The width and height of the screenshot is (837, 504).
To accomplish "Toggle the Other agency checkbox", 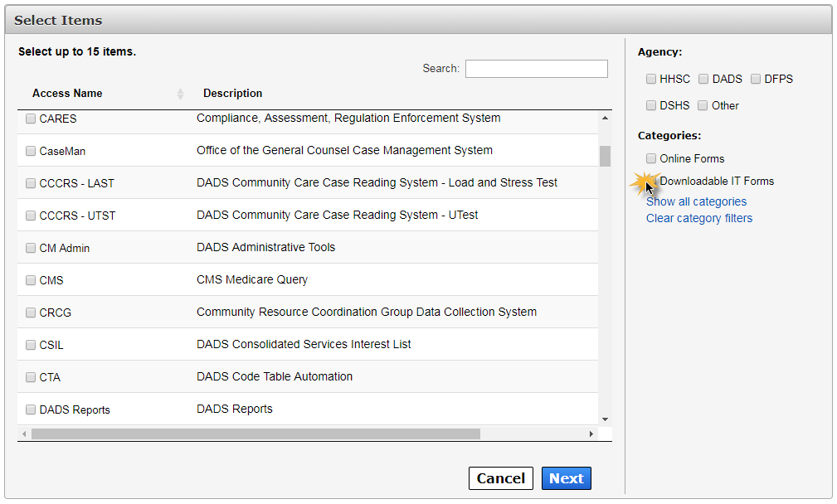I will click(703, 105).
